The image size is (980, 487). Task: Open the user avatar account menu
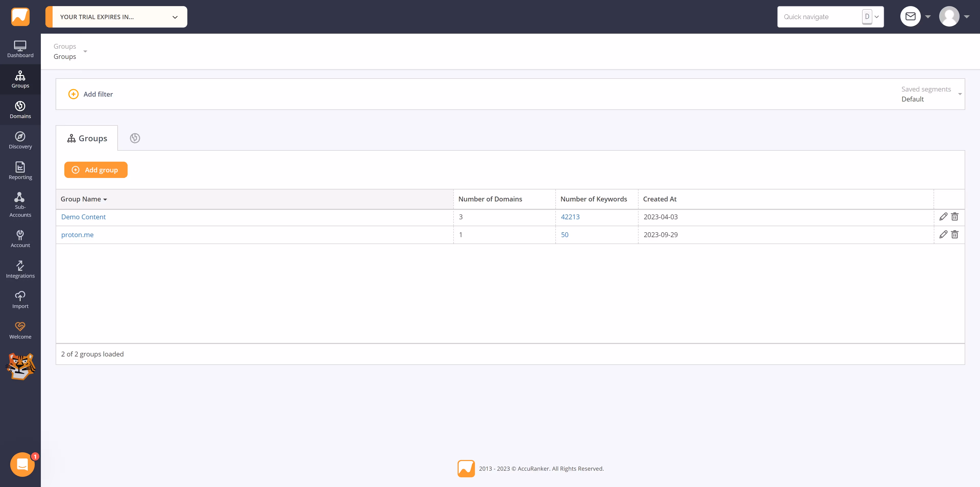[949, 17]
